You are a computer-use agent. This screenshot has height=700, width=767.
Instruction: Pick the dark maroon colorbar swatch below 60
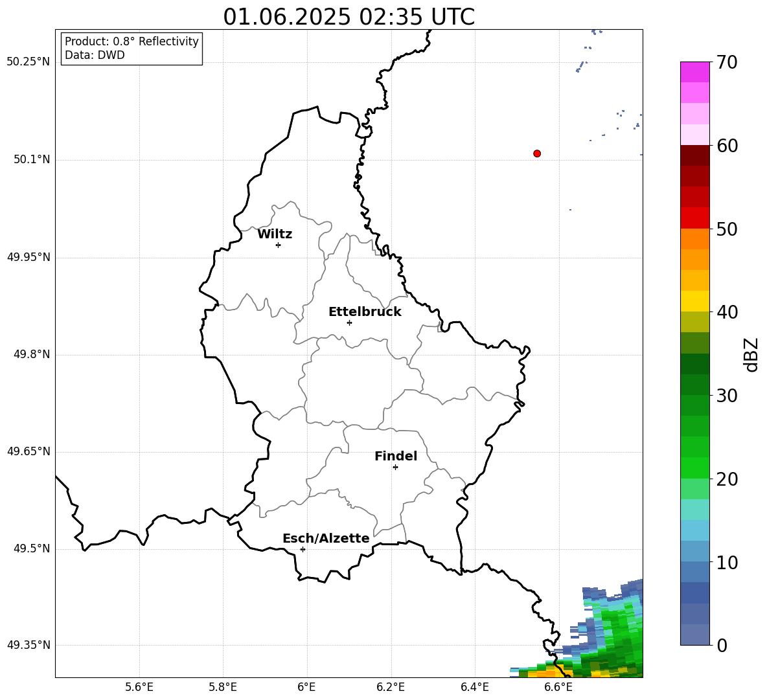click(695, 155)
